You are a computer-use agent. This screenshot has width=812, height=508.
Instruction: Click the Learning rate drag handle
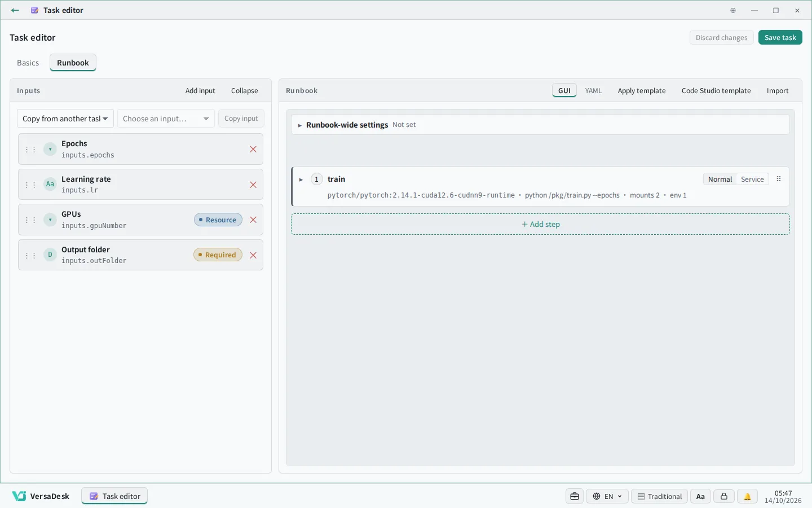[30, 185]
